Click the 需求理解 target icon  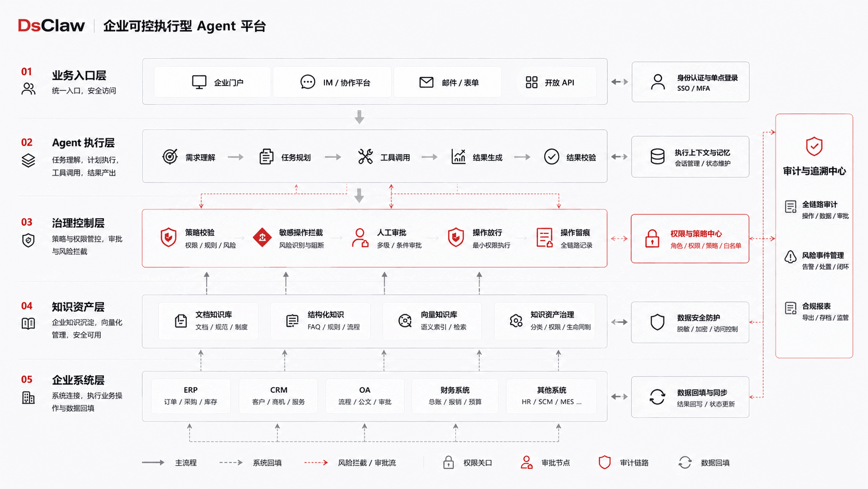[x=170, y=156]
